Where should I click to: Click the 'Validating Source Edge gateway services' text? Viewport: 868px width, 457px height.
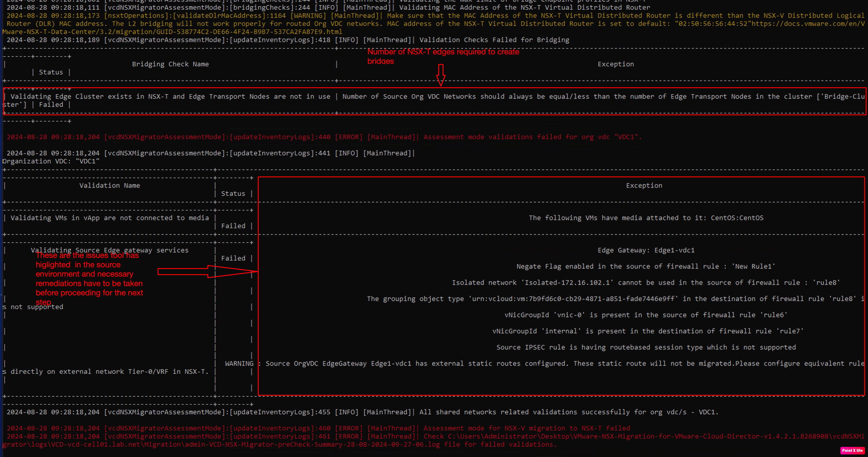(x=109, y=250)
